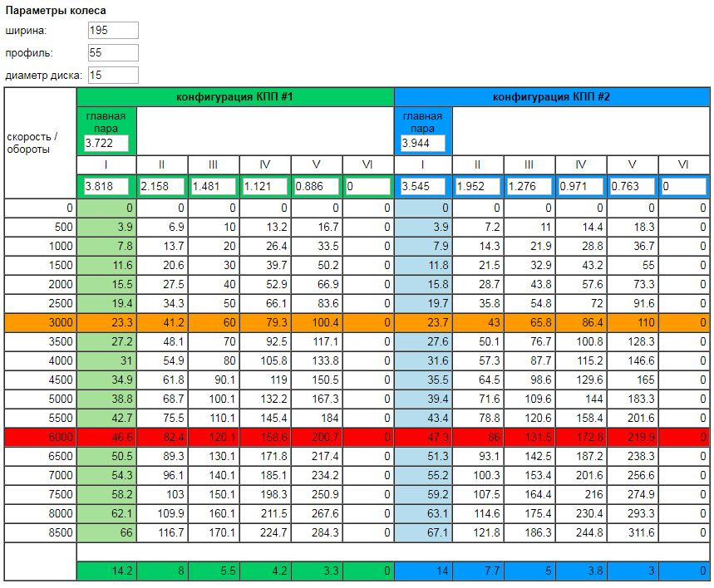Focus the gear ratio field 0.971
This screenshot has width=714, height=588.
(580, 187)
